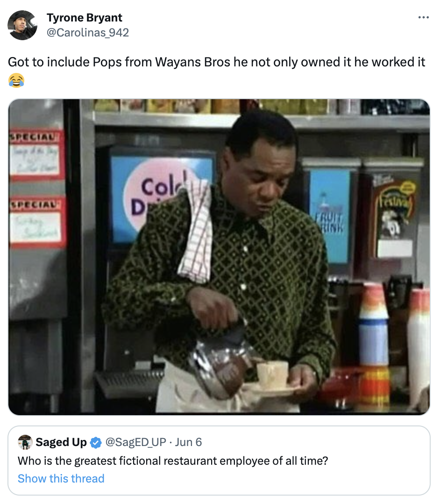Screen dimensions: 440x504
Task: Open the @Carolinas_942 handle link
Action: (88, 32)
